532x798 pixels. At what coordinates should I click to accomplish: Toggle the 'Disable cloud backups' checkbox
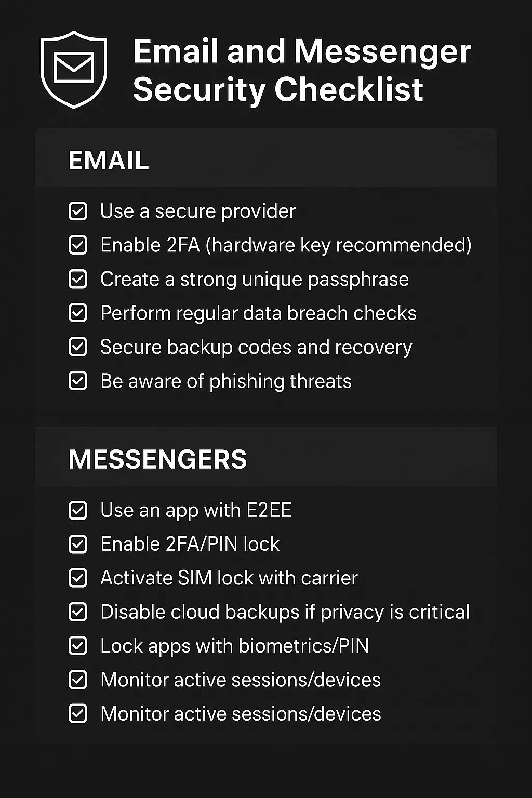coord(78,612)
